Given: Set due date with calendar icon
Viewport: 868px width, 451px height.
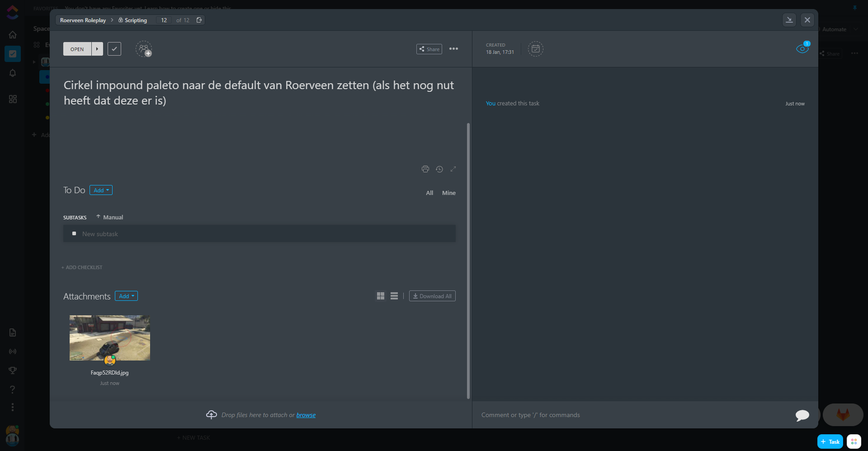Looking at the screenshot, I should (x=535, y=49).
